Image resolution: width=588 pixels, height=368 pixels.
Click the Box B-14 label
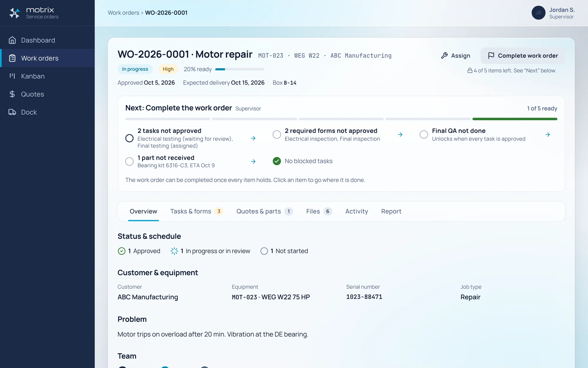pyautogui.click(x=284, y=83)
